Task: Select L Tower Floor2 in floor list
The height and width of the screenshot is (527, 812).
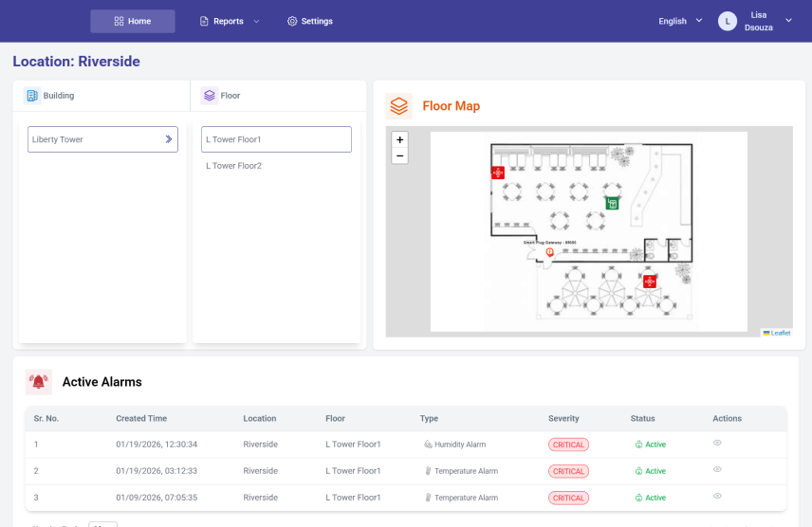Action: pyautogui.click(x=233, y=166)
